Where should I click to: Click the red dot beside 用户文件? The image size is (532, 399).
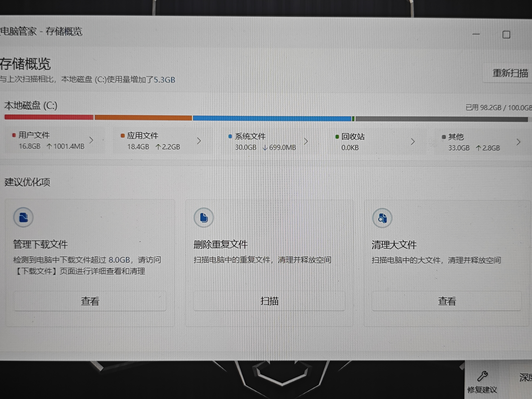(x=14, y=135)
